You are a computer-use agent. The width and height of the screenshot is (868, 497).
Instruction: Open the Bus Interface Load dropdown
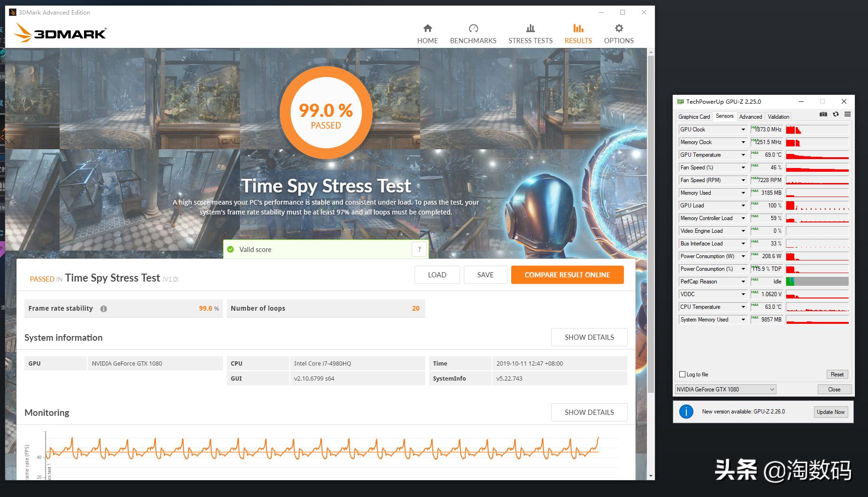tap(743, 244)
